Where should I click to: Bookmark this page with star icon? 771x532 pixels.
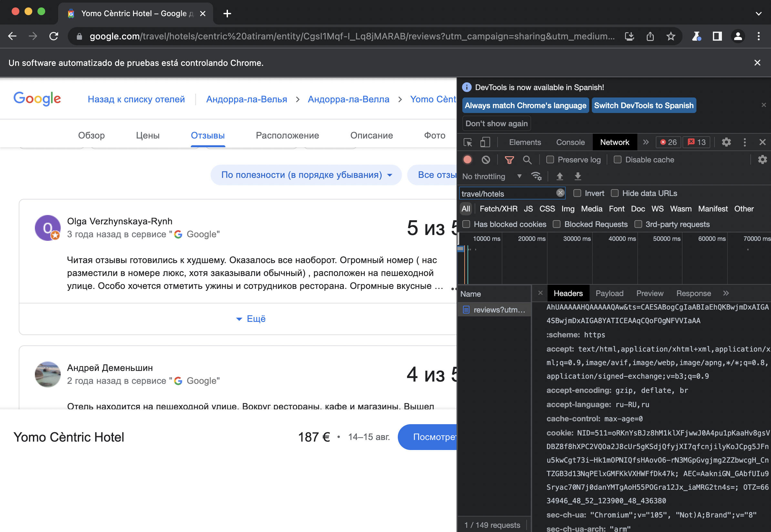click(671, 36)
